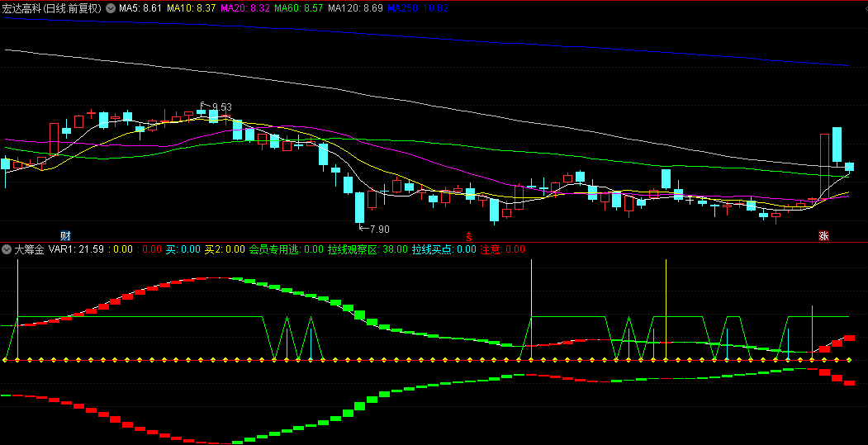Click the 会员专用逃: 0.00 label
The height and width of the screenshot is (445, 868).
pyautogui.click(x=287, y=249)
